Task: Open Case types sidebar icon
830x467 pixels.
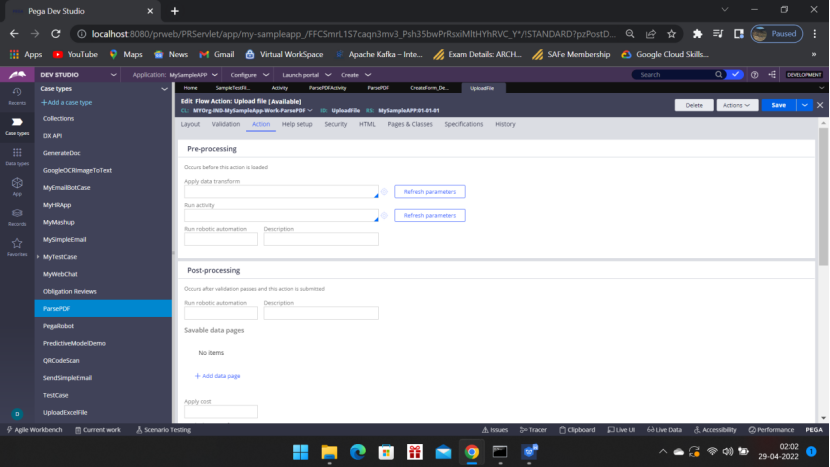Action: (x=17, y=126)
